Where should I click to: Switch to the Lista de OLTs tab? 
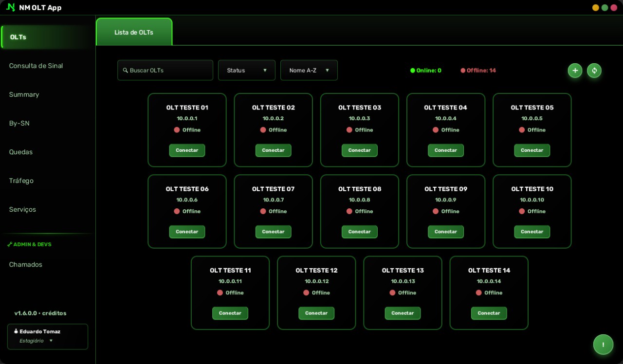pos(134,32)
